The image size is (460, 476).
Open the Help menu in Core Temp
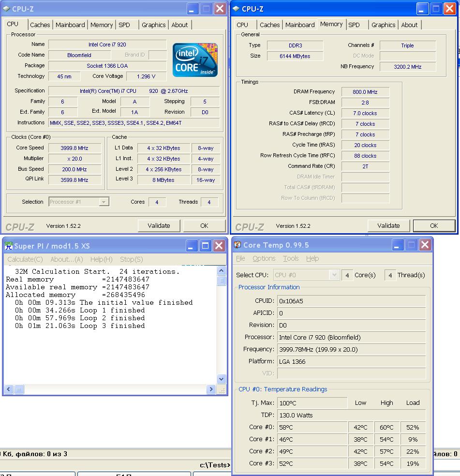coord(312,258)
